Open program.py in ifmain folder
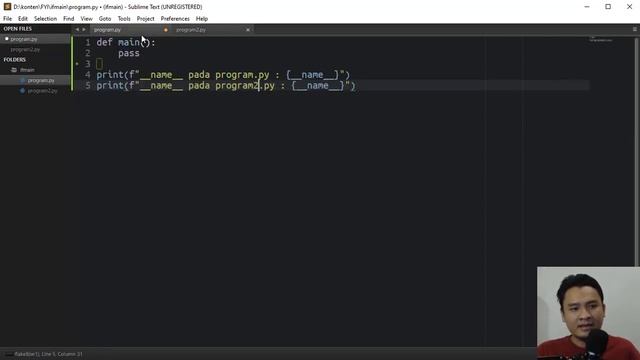Screen dimensions: 640x360 pos(41,80)
